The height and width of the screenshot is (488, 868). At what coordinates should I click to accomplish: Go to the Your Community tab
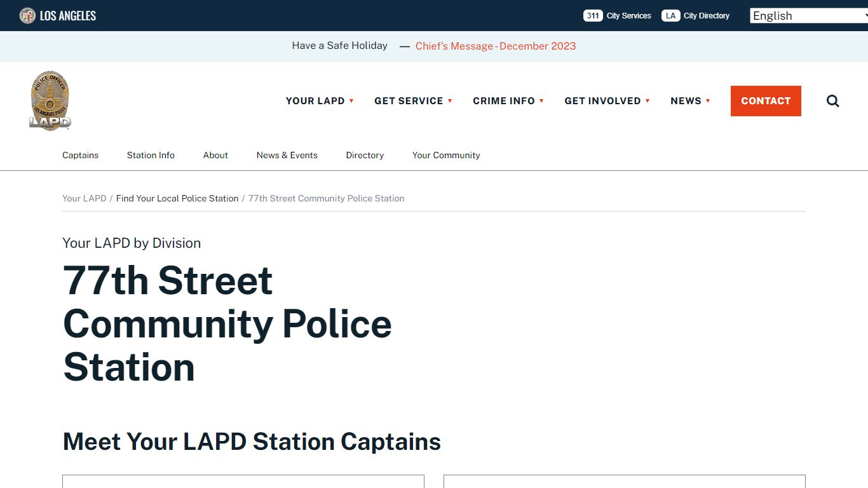(x=446, y=155)
